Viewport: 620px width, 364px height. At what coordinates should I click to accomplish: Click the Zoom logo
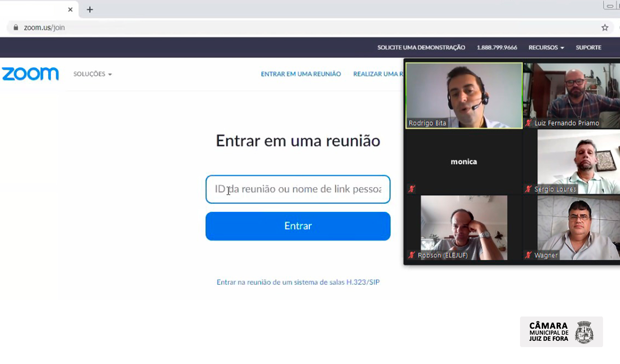pos(30,74)
